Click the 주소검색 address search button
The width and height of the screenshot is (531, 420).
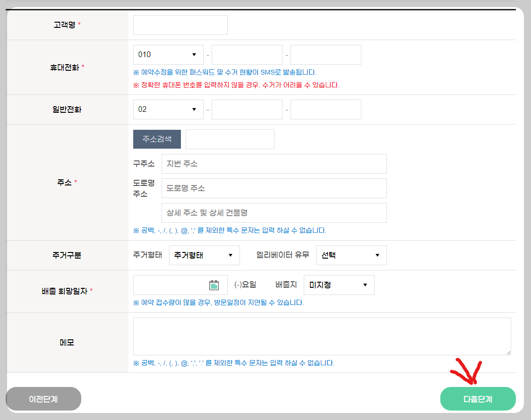[156, 139]
